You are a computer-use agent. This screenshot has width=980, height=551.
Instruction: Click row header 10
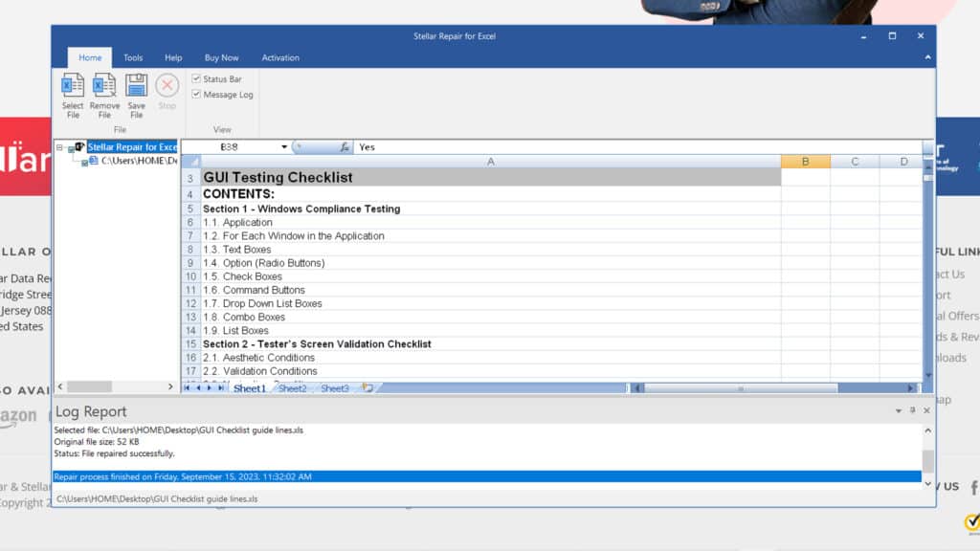pos(190,276)
